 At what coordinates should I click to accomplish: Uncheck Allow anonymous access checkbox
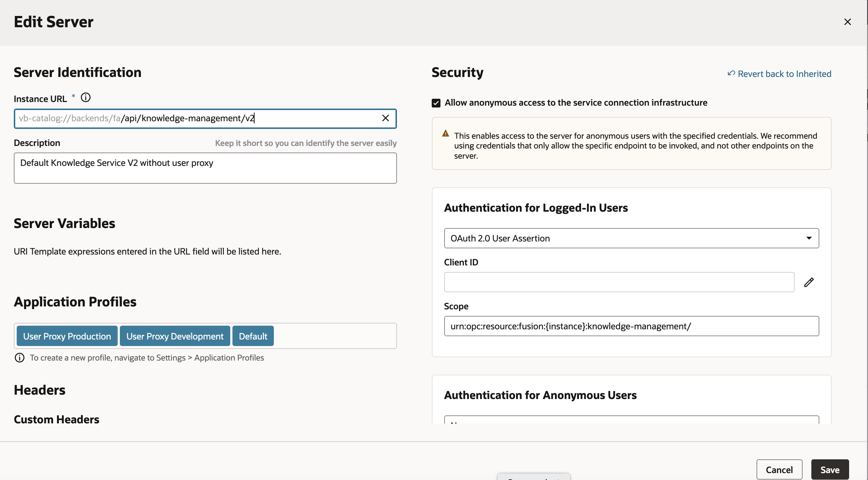coord(436,103)
